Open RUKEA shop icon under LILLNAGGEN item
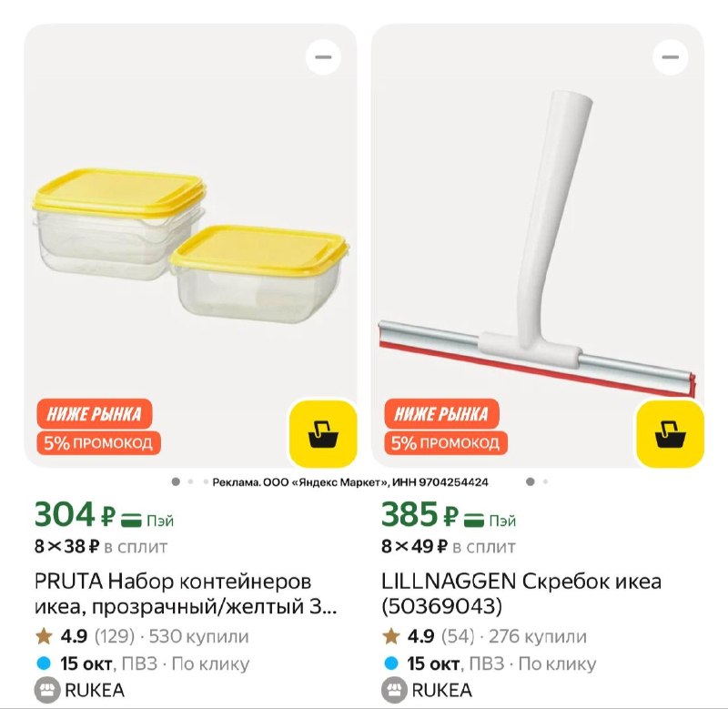Viewport: 728px width, 709px height. click(394, 690)
